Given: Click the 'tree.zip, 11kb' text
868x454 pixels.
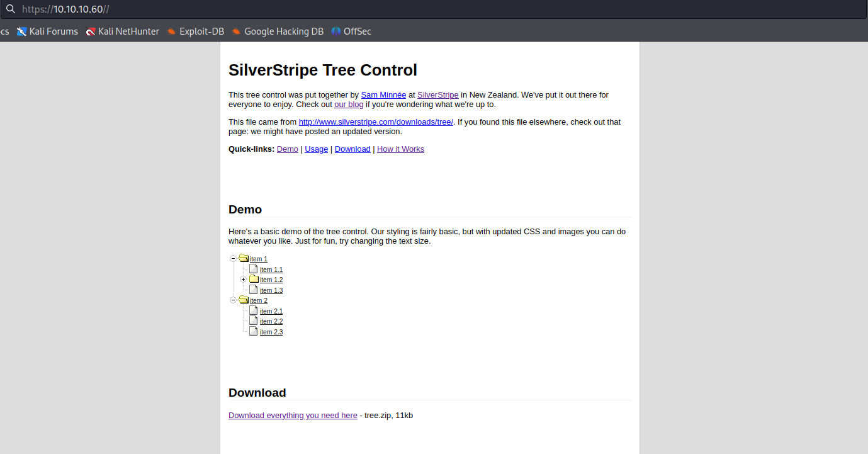Looking at the screenshot, I should 388,416.
